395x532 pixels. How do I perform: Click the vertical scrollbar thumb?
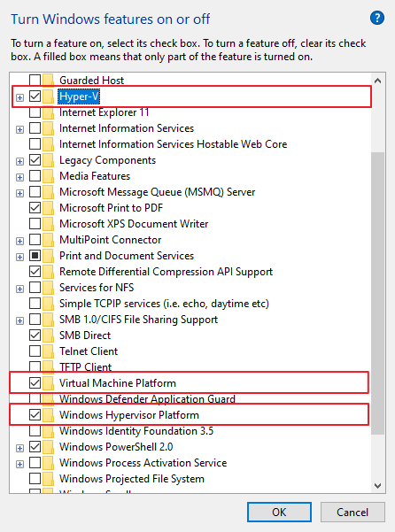point(377,293)
